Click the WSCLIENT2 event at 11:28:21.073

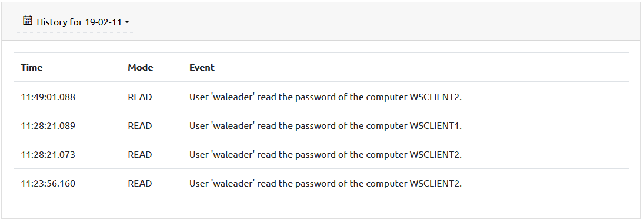point(326,155)
